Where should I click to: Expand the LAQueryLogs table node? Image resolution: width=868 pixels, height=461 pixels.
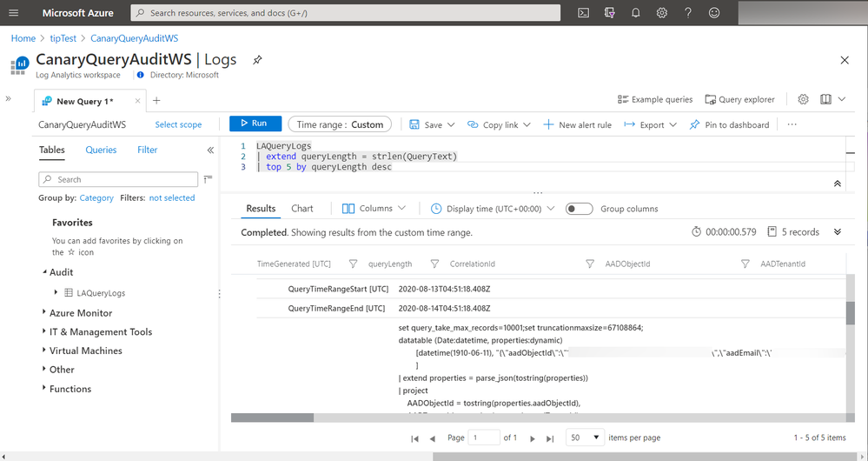click(56, 292)
